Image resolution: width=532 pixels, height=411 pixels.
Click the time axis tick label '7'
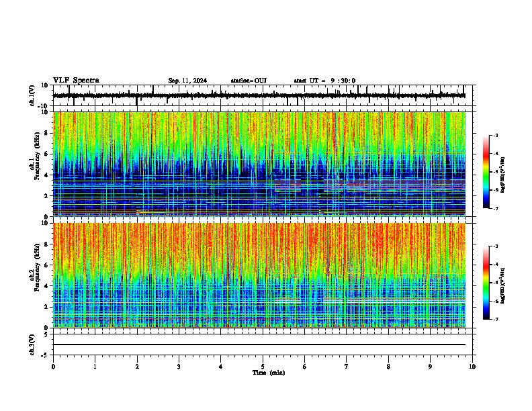347,367
